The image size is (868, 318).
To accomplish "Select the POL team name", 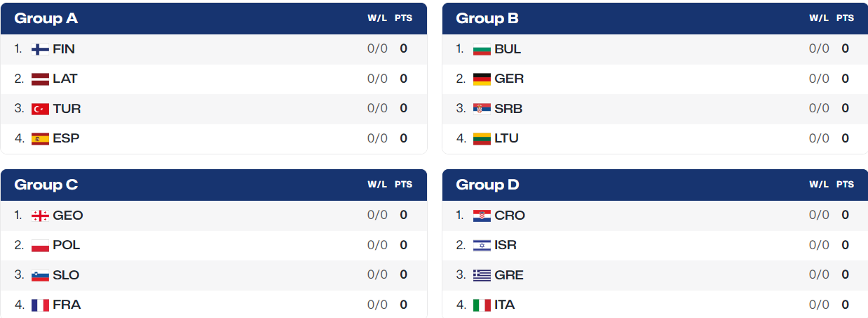I will pos(67,245).
